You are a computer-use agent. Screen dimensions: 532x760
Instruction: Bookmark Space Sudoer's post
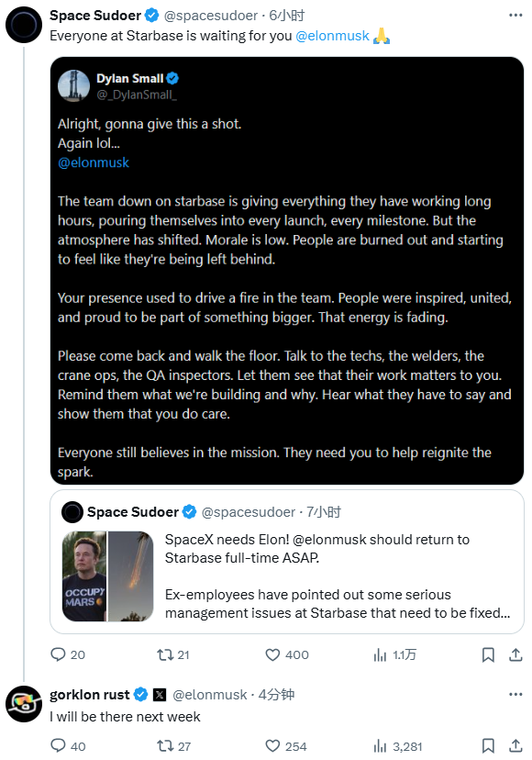tap(488, 654)
